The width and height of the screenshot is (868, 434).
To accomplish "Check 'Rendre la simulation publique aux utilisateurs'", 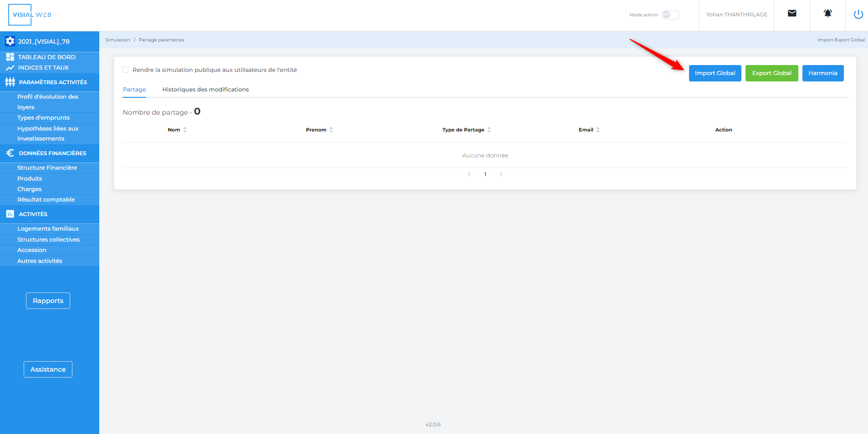I will pyautogui.click(x=126, y=70).
